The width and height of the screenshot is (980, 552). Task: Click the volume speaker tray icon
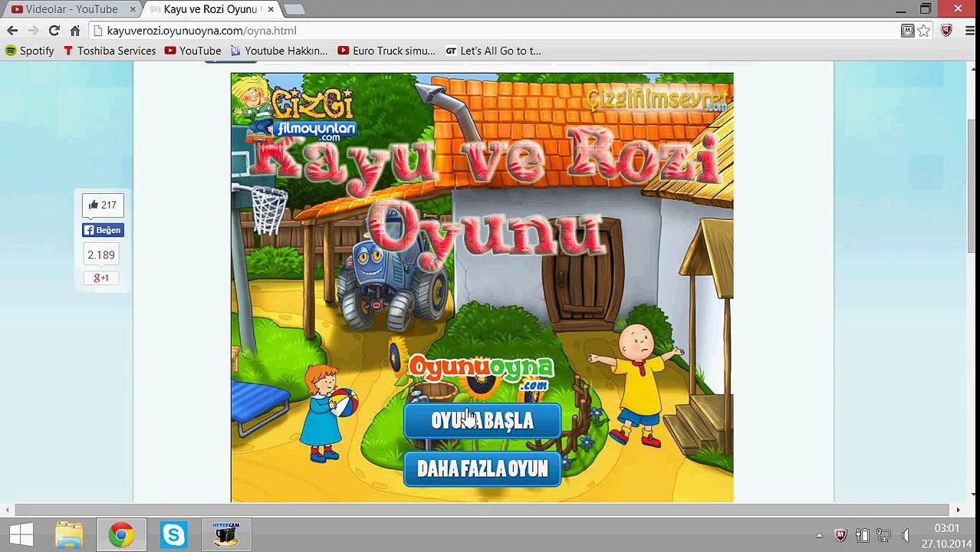[x=906, y=535]
